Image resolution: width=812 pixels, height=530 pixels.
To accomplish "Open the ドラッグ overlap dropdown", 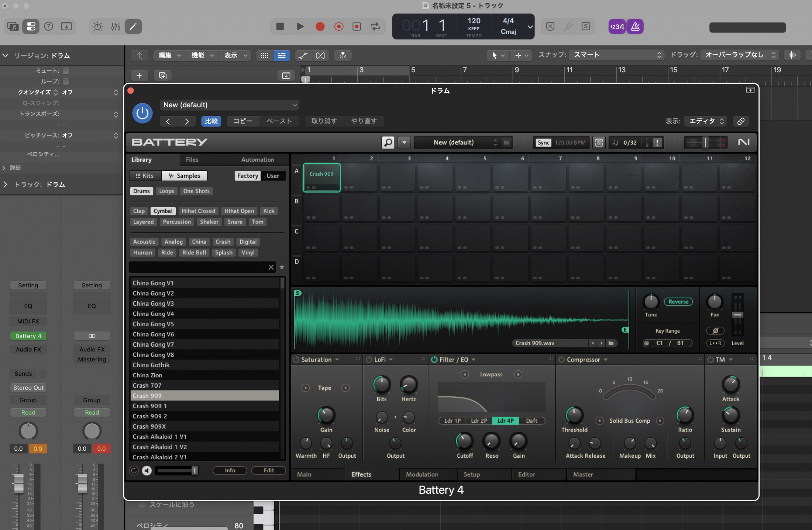I will point(740,55).
